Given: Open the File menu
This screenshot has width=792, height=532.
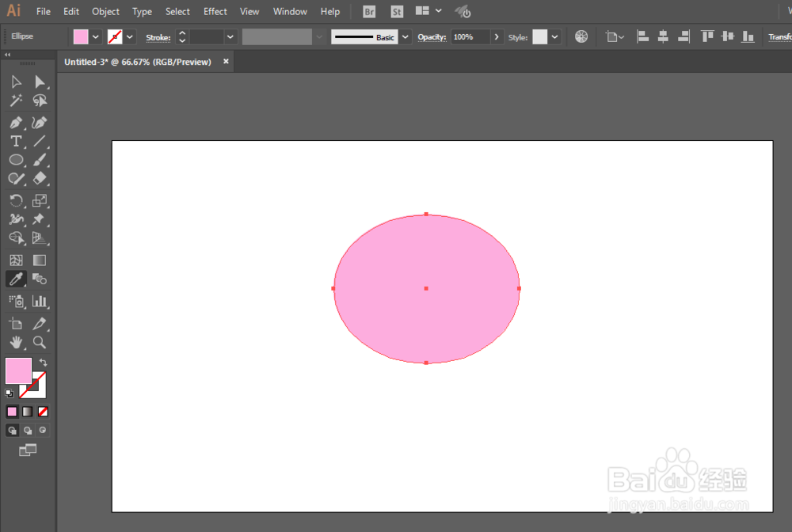Looking at the screenshot, I should [x=44, y=11].
